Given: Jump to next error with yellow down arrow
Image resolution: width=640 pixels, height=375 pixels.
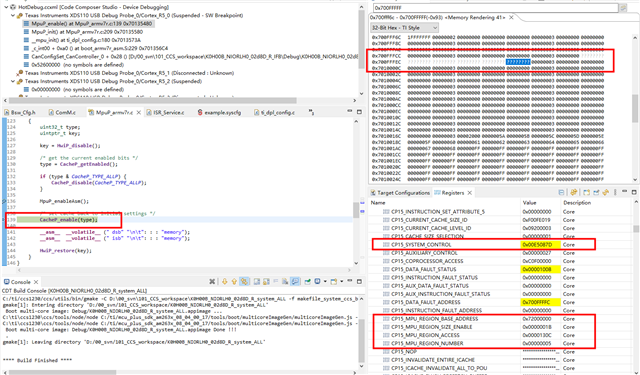Looking at the screenshot, I should pyautogui.click(x=224, y=282).
